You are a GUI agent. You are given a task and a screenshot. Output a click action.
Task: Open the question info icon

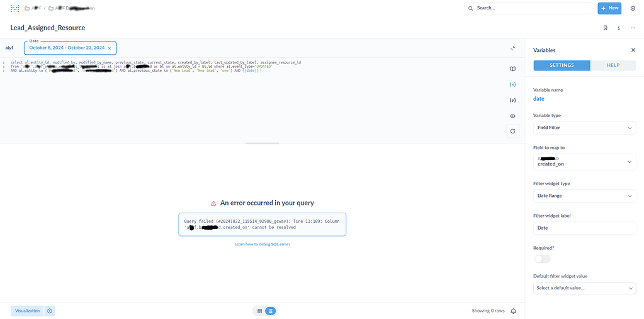(x=619, y=28)
